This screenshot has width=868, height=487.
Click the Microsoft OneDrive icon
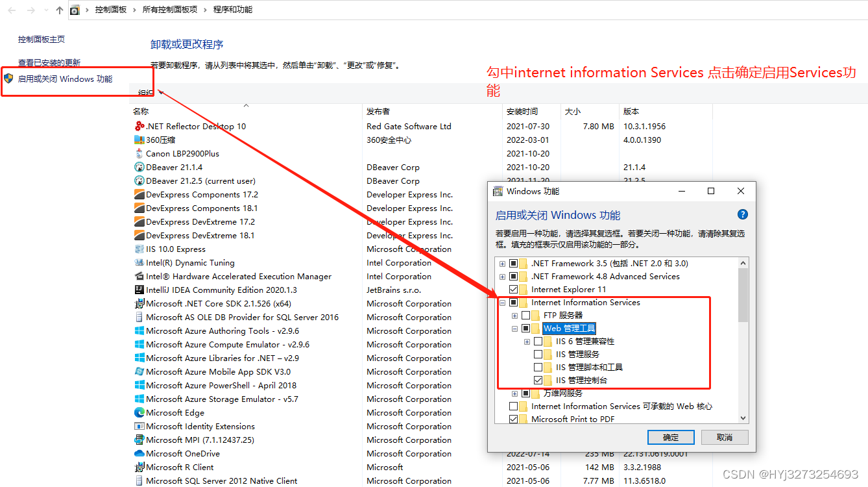(139, 453)
